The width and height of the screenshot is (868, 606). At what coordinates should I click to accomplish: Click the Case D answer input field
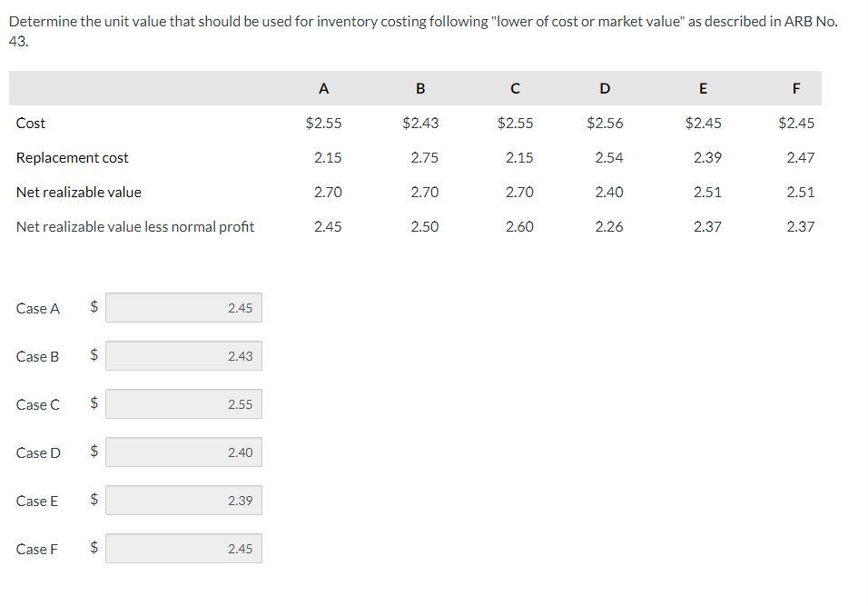(x=183, y=452)
